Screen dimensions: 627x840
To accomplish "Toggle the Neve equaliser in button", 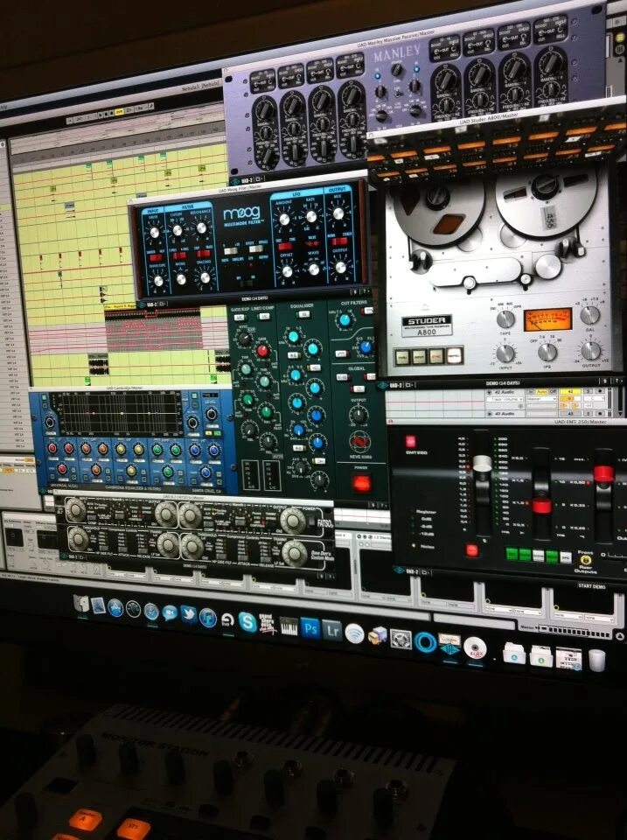I will [303, 314].
